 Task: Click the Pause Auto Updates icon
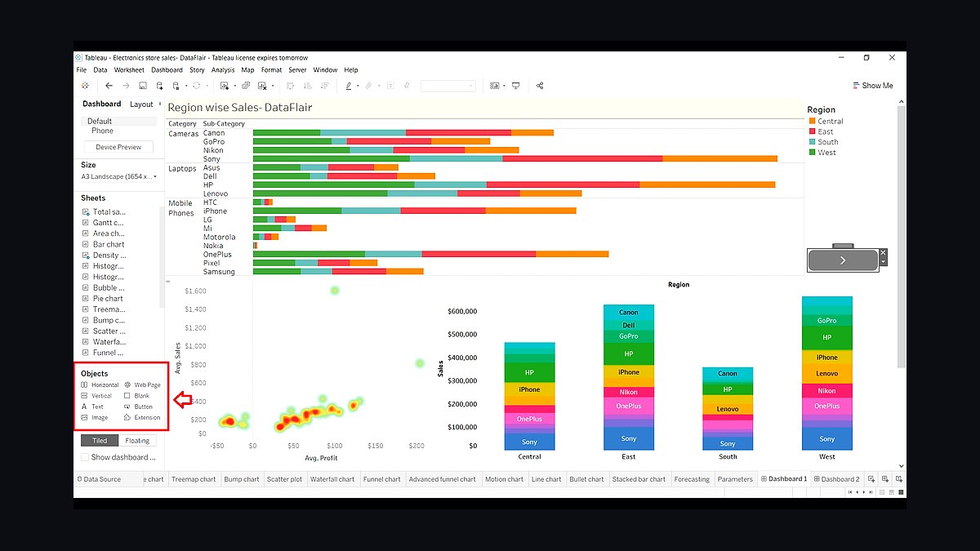coord(176,86)
